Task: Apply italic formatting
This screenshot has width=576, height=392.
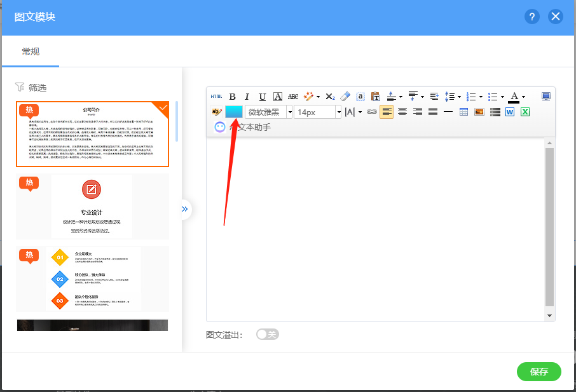Action: click(247, 97)
